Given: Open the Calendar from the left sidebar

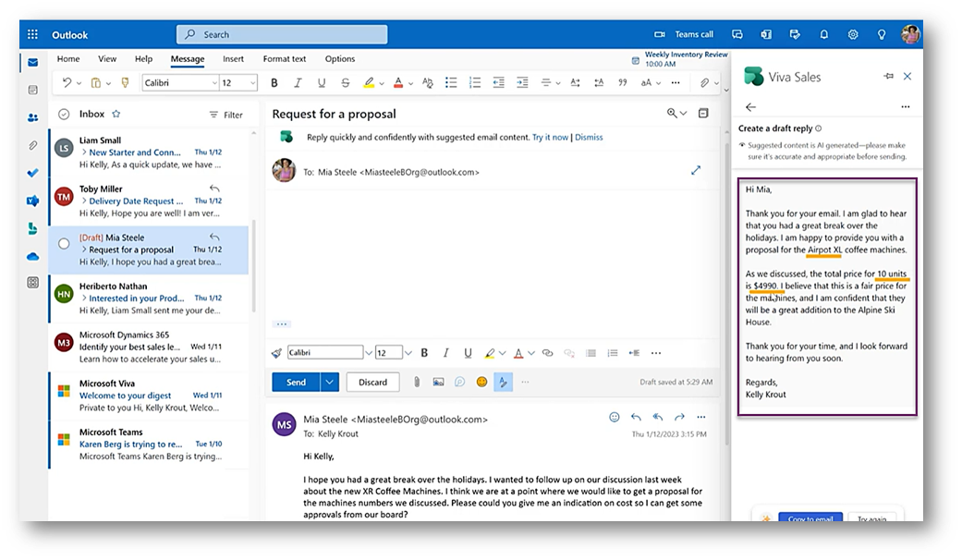Looking at the screenshot, I should pos(32,89).
